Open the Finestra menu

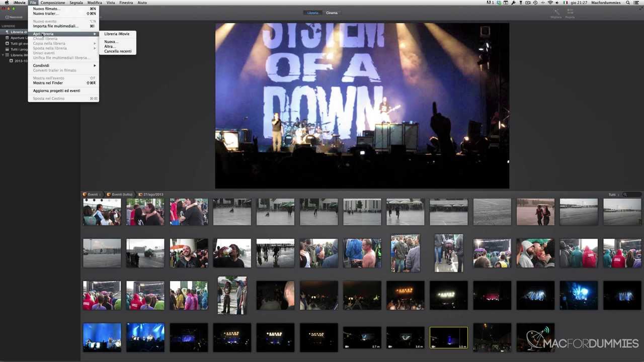point(126,3)
